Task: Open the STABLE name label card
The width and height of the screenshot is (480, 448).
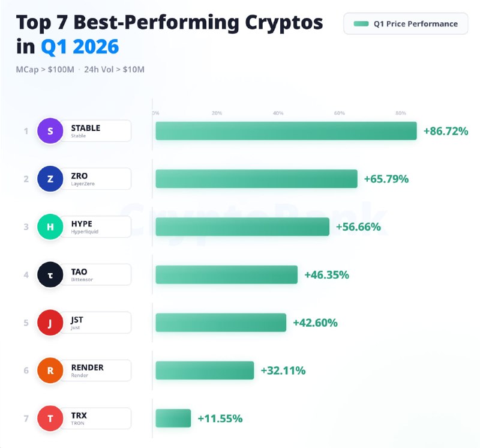Action: coord(95,131)
